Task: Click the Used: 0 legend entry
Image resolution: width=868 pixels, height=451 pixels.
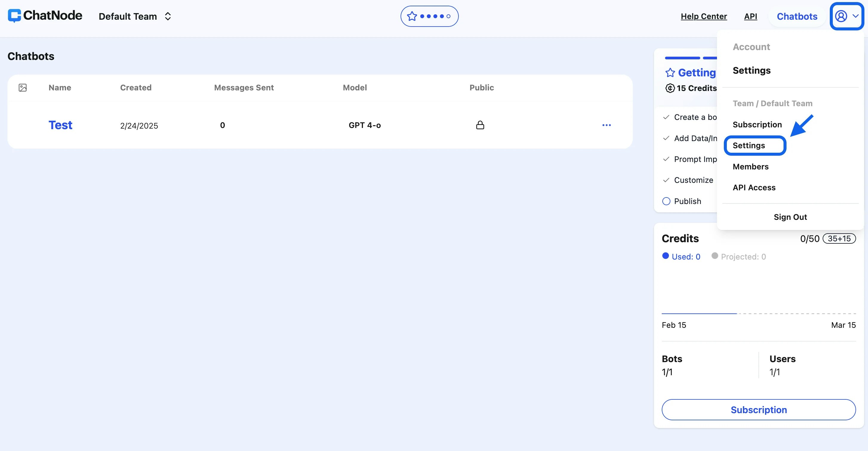Action: click(x=681, y=256)
